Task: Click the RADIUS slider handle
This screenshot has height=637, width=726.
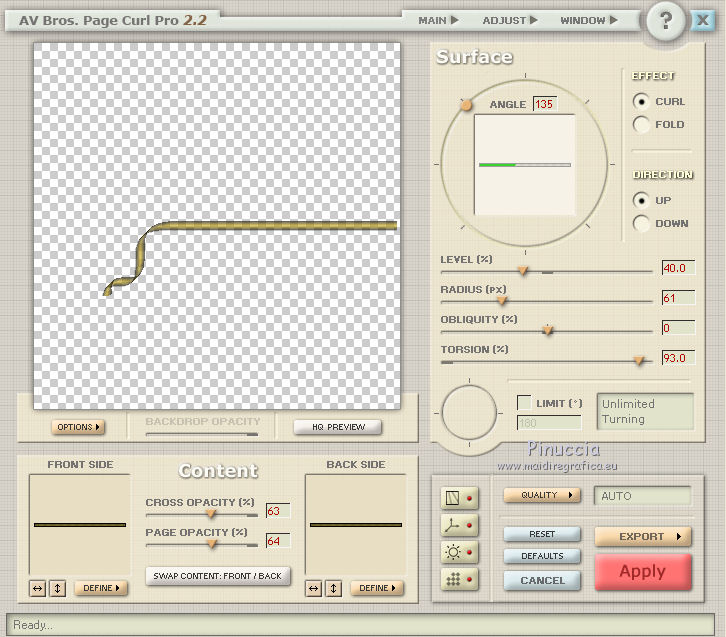Action: pyautogui.click(x=502, y=301)
